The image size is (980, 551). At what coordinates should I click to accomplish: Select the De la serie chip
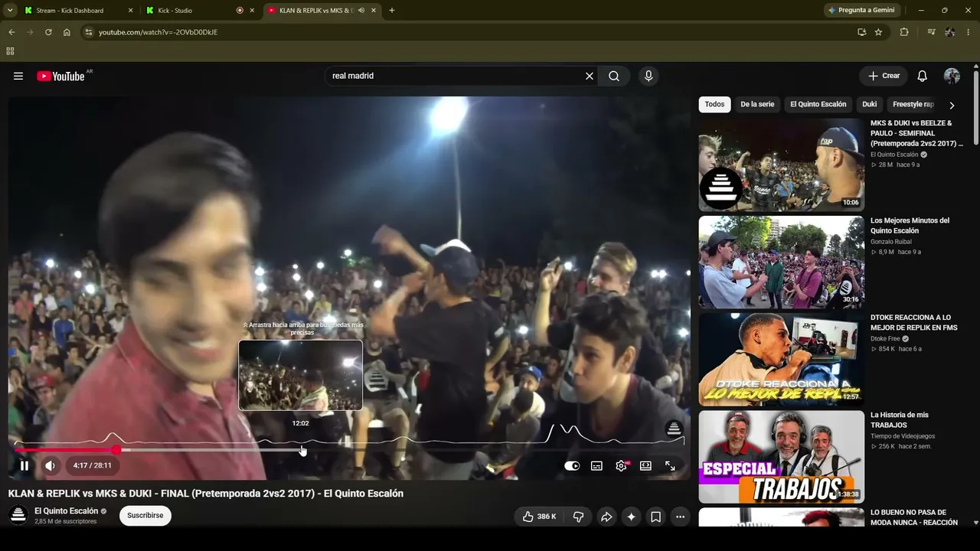[x=757, y=104]
